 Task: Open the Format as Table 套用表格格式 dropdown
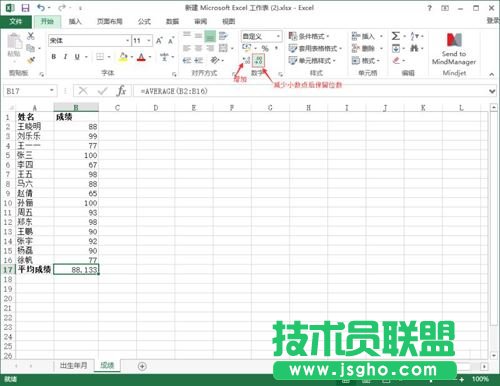click(315, 48)
